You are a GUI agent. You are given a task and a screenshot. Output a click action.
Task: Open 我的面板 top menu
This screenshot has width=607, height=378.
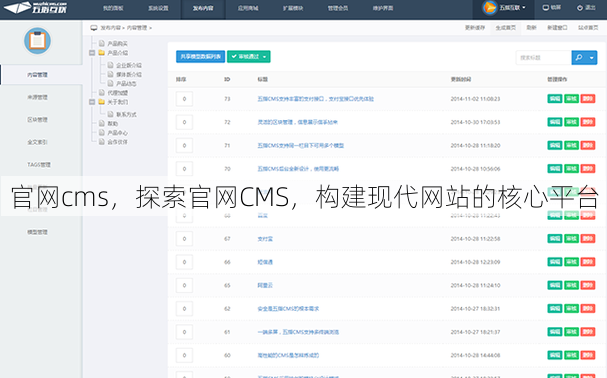[113, 8]
